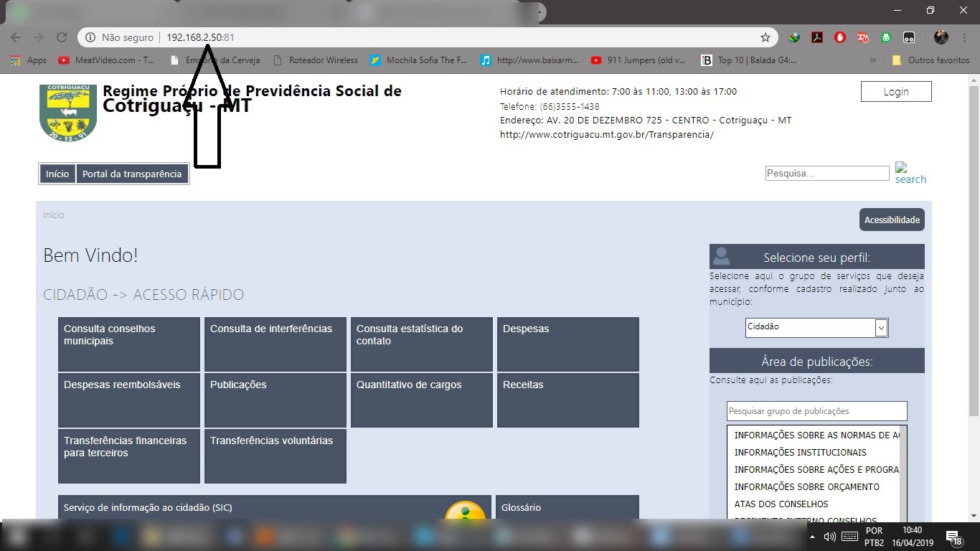Screen dimensions: 980x551
Task: Open the Top 10 Balada G4 bookmark
Action: (749, 60)
